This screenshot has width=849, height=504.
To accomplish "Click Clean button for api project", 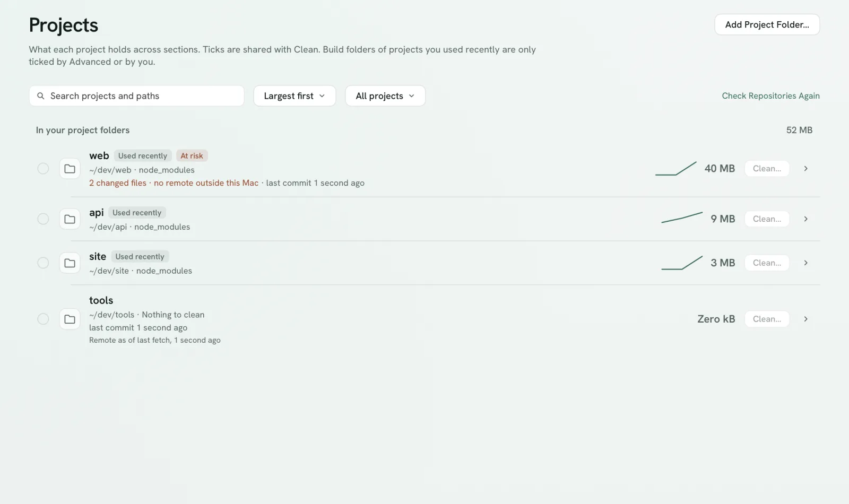I will coord(767,219).
